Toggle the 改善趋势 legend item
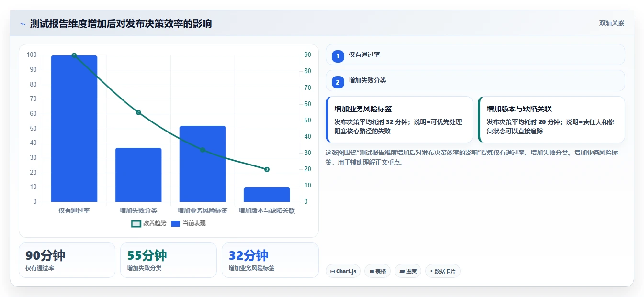644x297 pixels. [148, 223]
